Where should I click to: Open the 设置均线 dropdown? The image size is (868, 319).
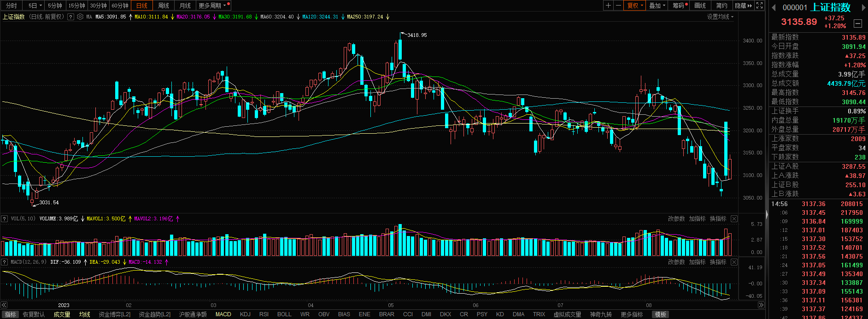click(x=720, y=17)
